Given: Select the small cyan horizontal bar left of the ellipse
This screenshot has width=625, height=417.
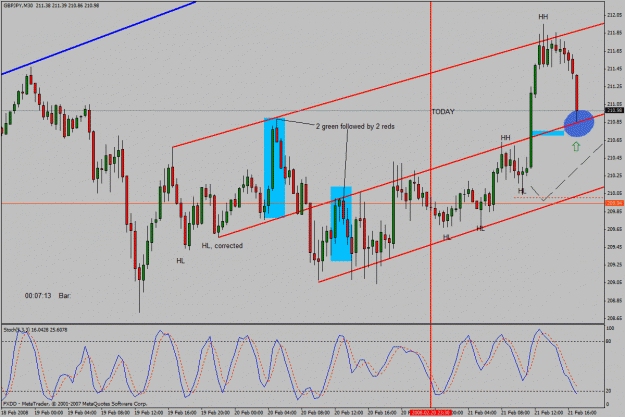Looking at the screenshot, I should [x=548, y=133].
